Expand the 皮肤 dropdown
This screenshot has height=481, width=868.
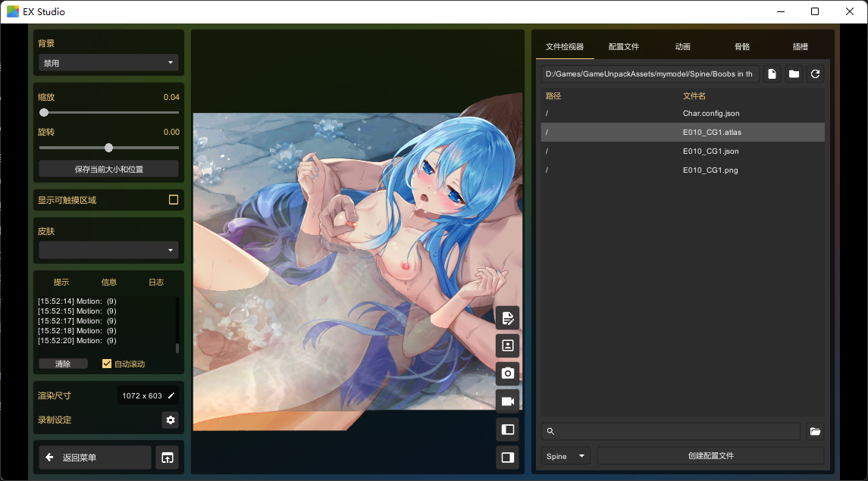(x=108, y=251)
